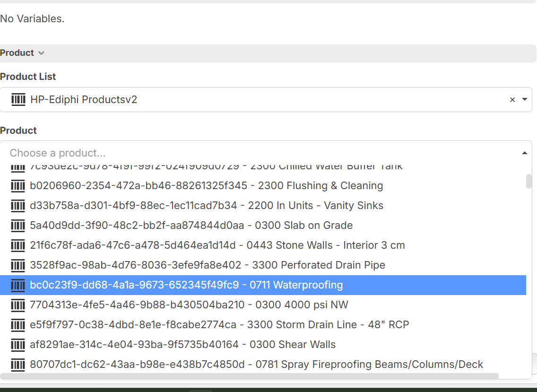Select the 2300 Chilled Water Buffer Tank option

pos(216,166)
